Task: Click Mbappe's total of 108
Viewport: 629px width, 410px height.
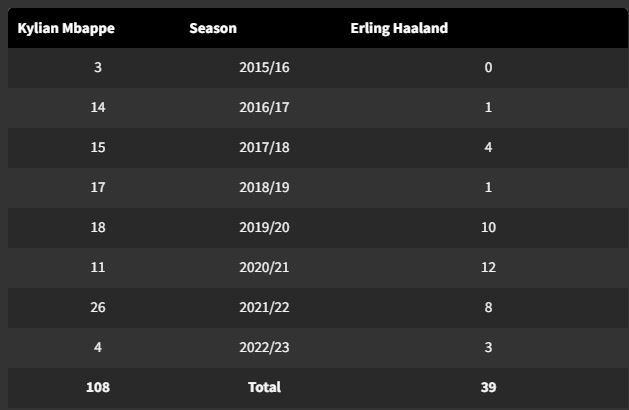Action: tap(98, 387)
